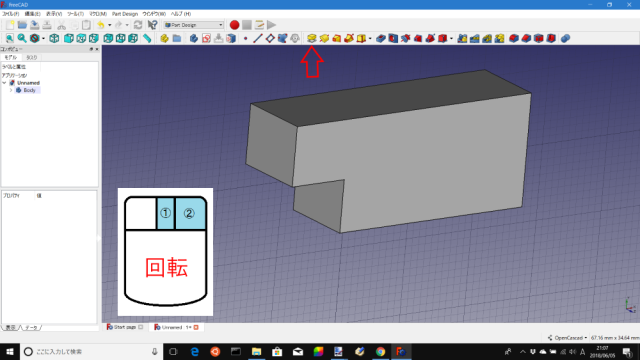640x360 pixels.
Task: Switch to isometric view
Action: [54, 38]
